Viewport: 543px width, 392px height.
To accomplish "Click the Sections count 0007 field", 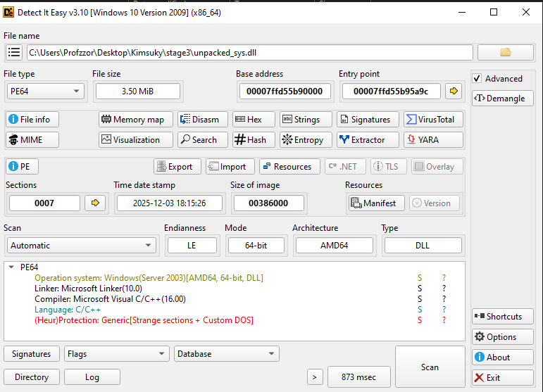I will click(44, 203).
